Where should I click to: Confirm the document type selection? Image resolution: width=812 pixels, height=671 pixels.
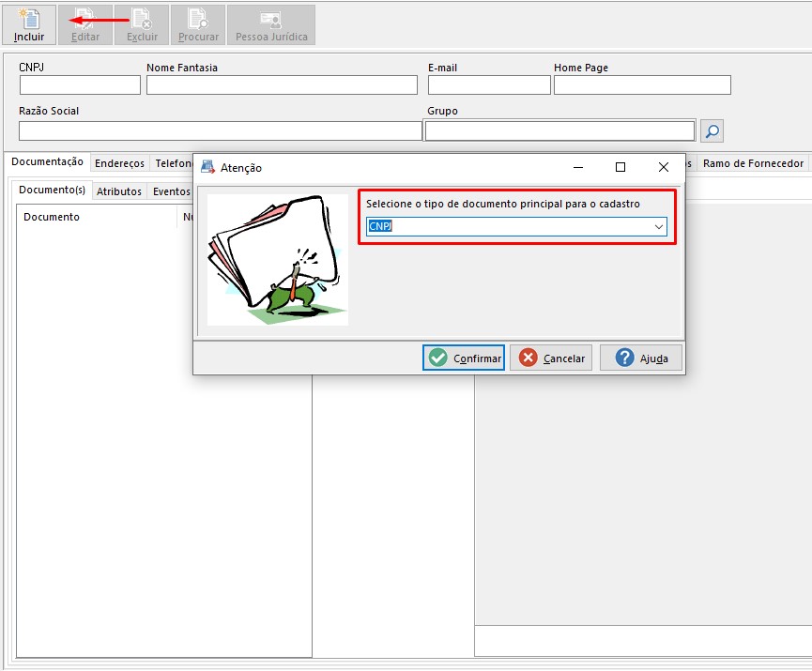464,358
